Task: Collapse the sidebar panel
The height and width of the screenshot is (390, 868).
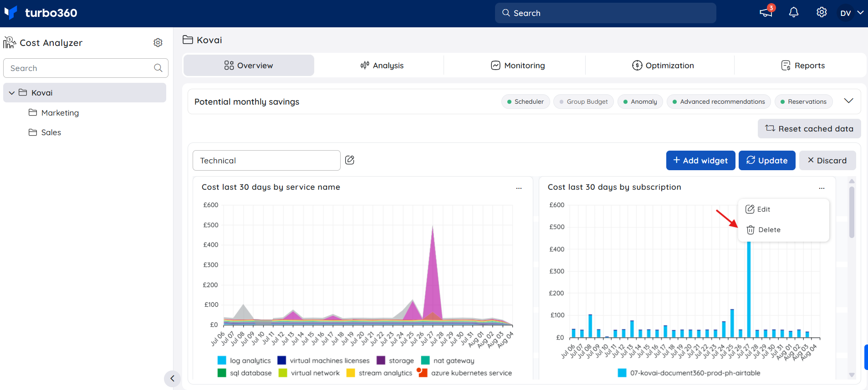Action: [x=172, y=379]
